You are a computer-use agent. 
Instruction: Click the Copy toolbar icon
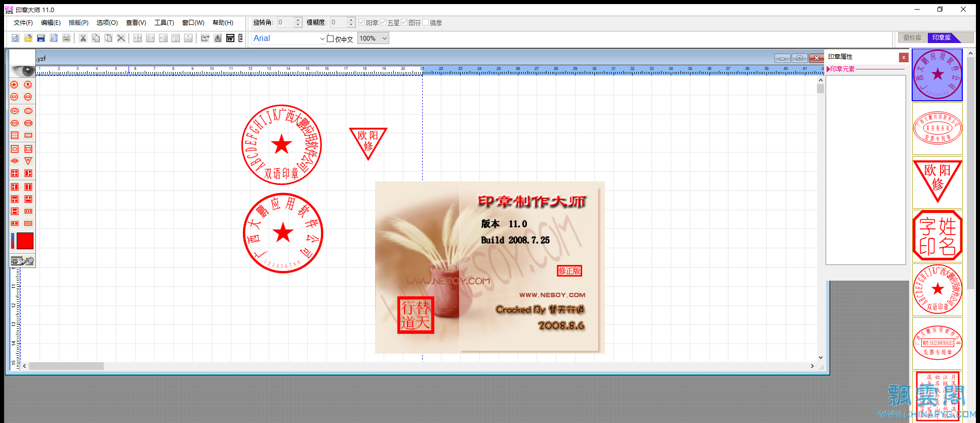96,38
